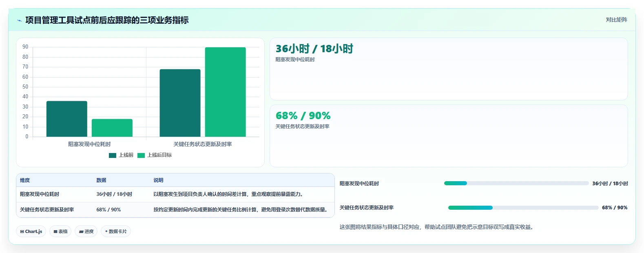Click the 关键任务状态更新及时率 progress label
Viewport: 644px width, 253px height.
tap(367, 208)
